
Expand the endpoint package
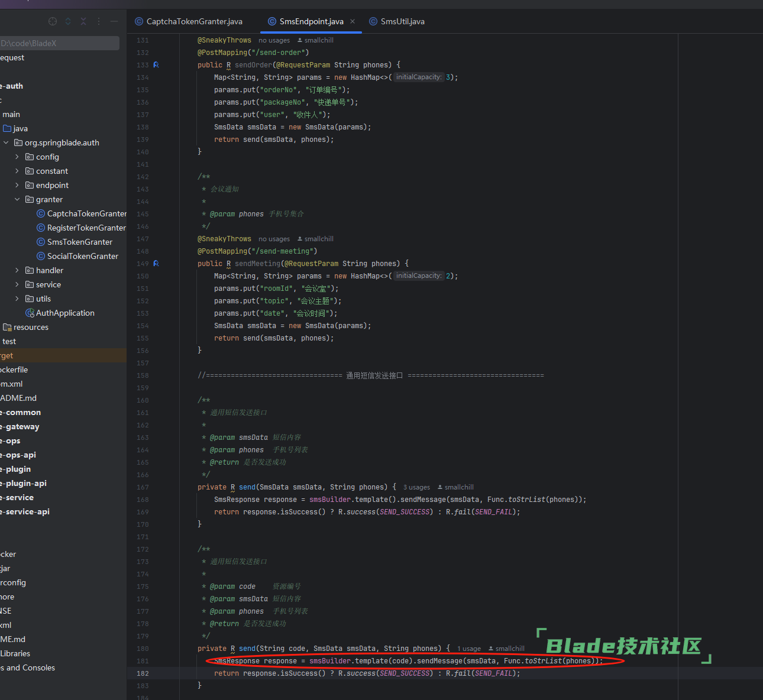17,185
